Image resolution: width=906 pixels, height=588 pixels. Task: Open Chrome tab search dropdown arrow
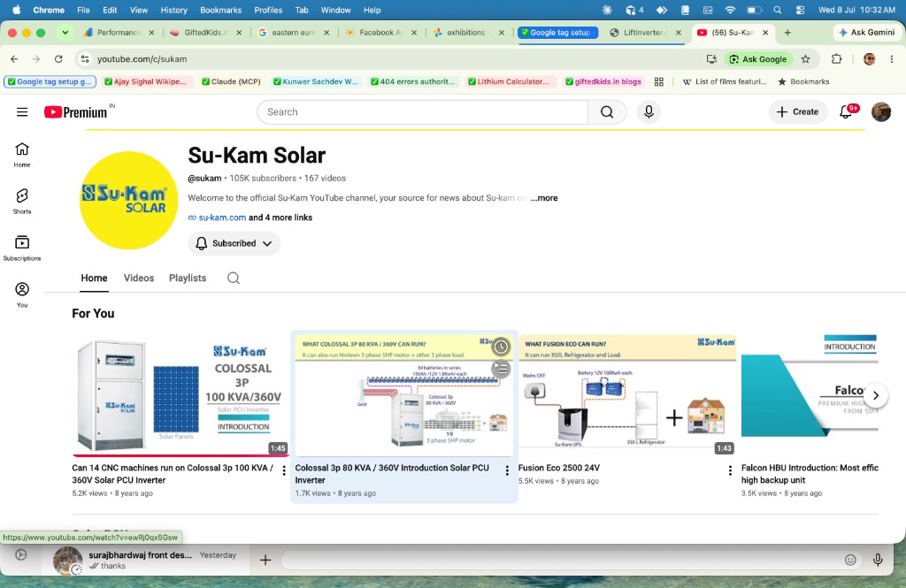click(65, 33)
